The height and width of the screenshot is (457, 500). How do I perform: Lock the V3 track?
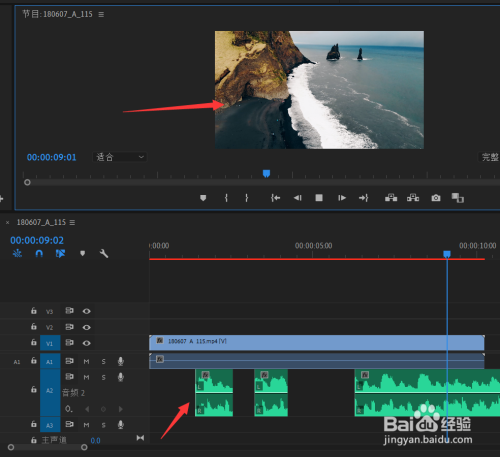click(34, 311)
